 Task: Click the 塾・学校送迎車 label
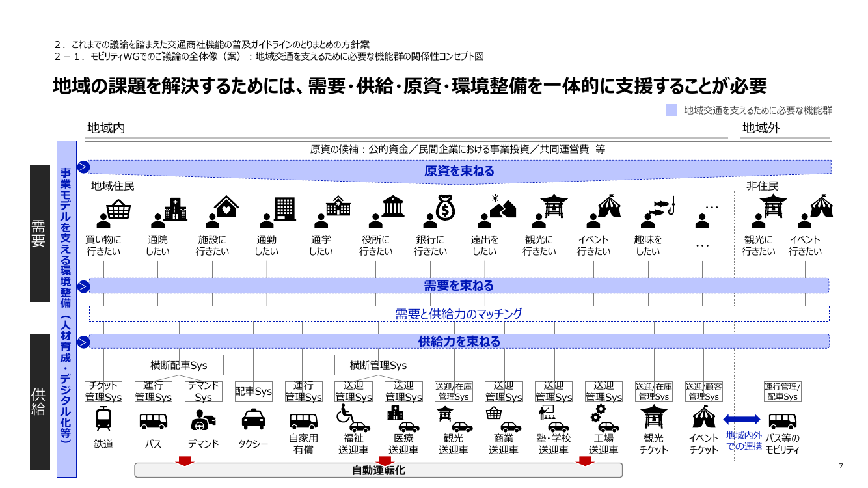tap(554, 444)
